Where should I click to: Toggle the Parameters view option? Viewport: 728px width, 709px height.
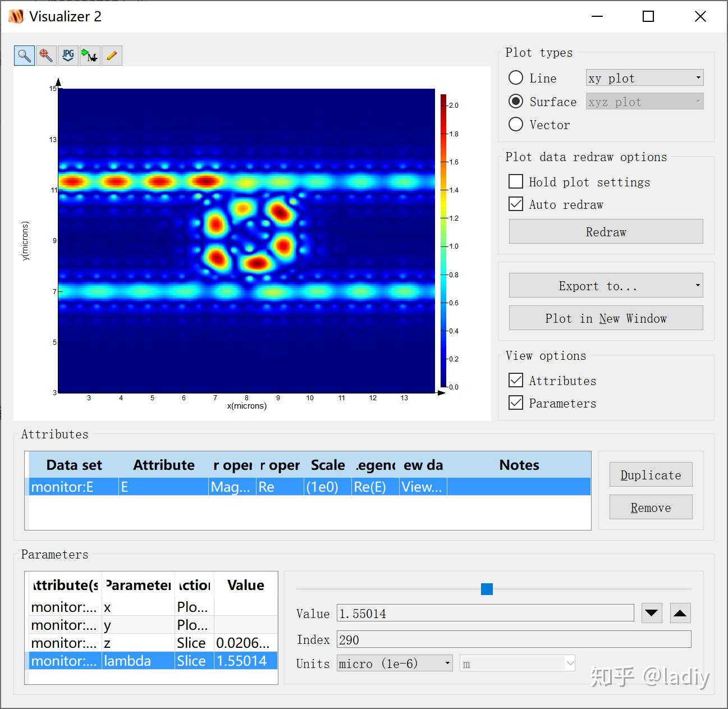click(x=516, y=402)
